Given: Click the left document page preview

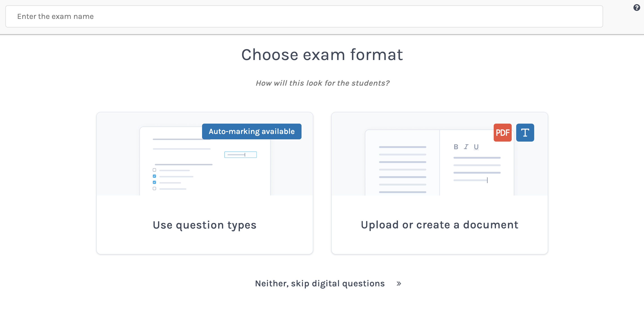Looking at the screenshot, I should click(x=402, y=165).
